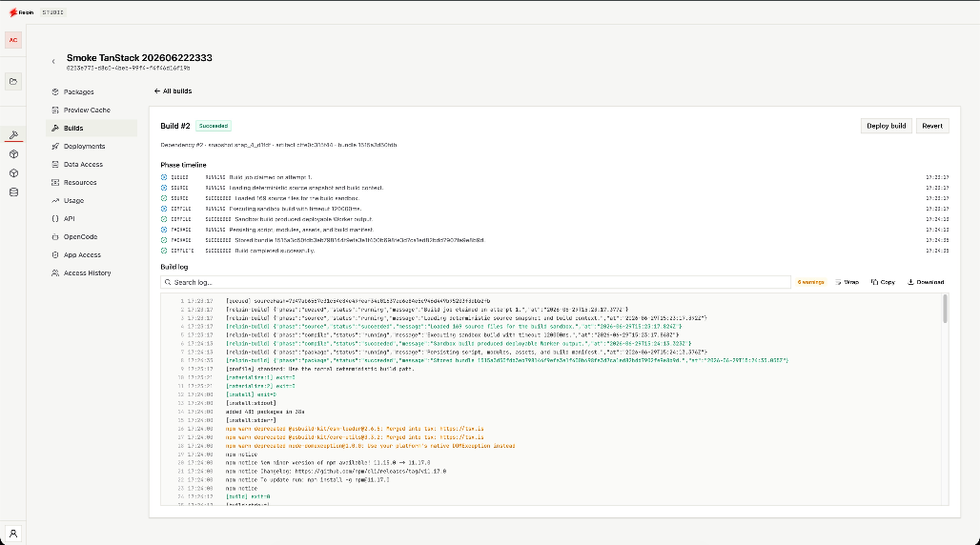This screenshot has height=545, width=980.
Task: Click status icon of QUEUED phase row
Action: 164,177
